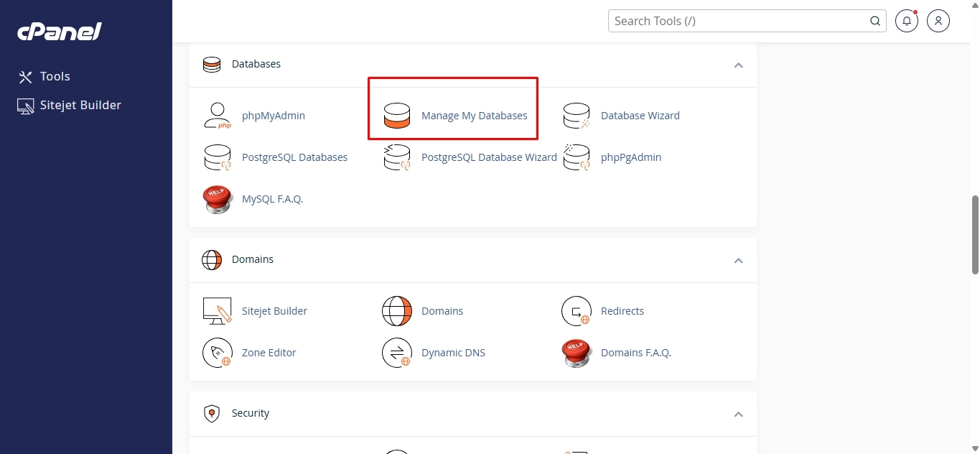Click the Dynamic DNS icon
The height and width of the screenshot is (454, 980).
397,353
